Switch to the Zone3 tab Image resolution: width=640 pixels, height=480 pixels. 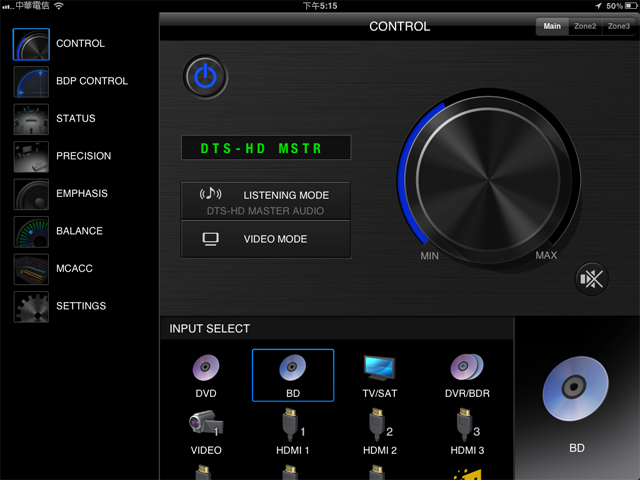point(618,26)
